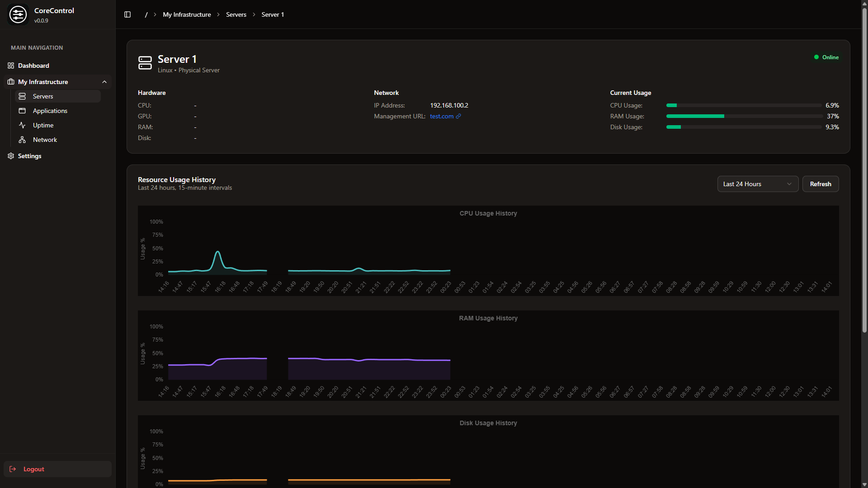The width and height of the screenshot is (868, 488).
Task: Select the Servers icon in sidebar
Action: click(x=22, y=96)
